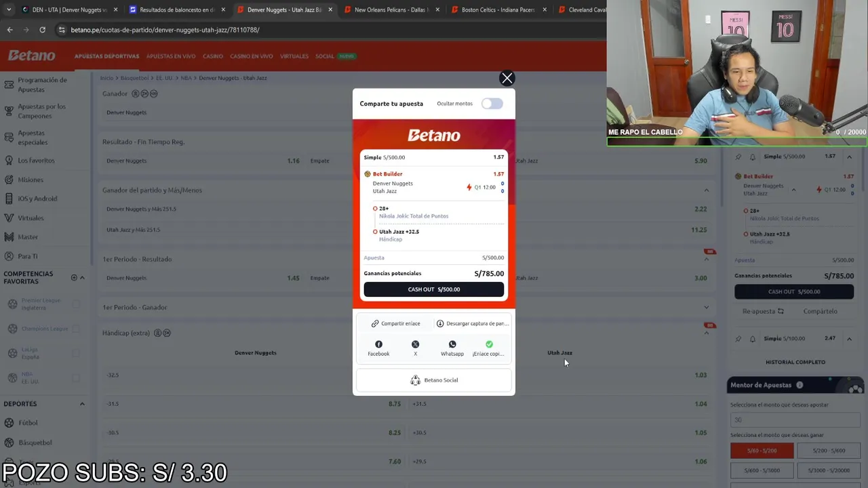Add a favorite competition with plus icon
Viewport: 868px width, 488px height.
[x=74, y=277]
